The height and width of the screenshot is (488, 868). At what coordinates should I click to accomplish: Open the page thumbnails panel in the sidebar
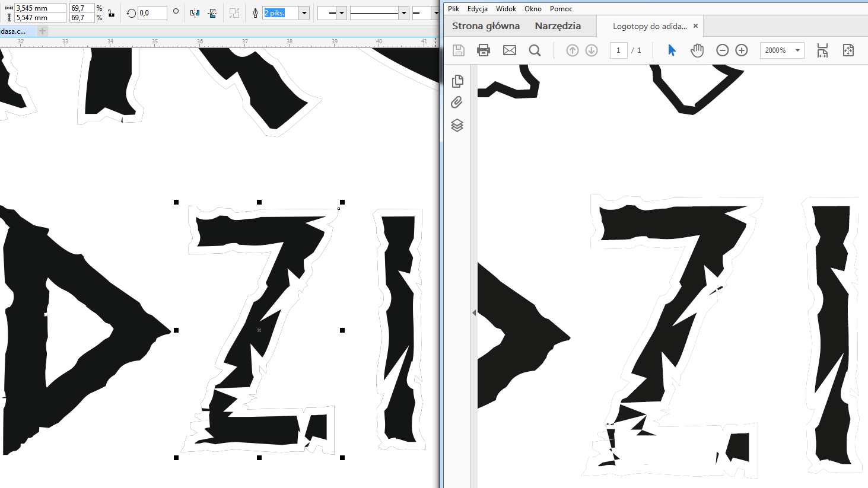coord(457,81)
